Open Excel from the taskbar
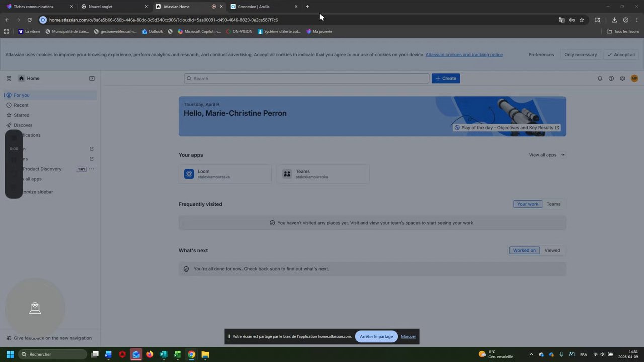 (x=177, y=354)
